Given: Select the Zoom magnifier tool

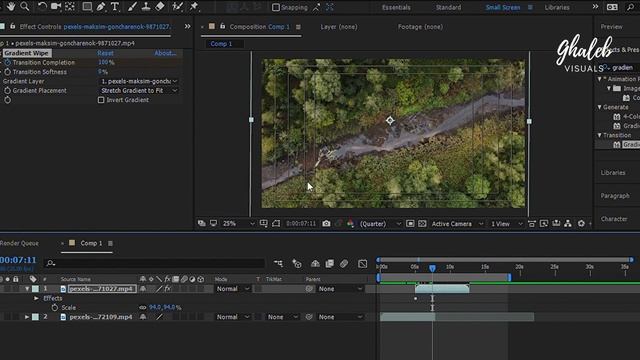Looking at the screenshot, I should (x=25, y=6).
